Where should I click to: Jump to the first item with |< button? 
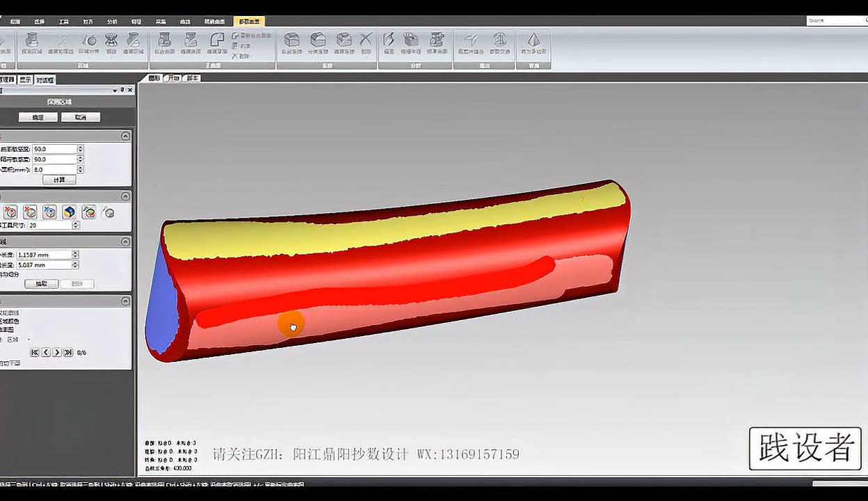(35, 353)
